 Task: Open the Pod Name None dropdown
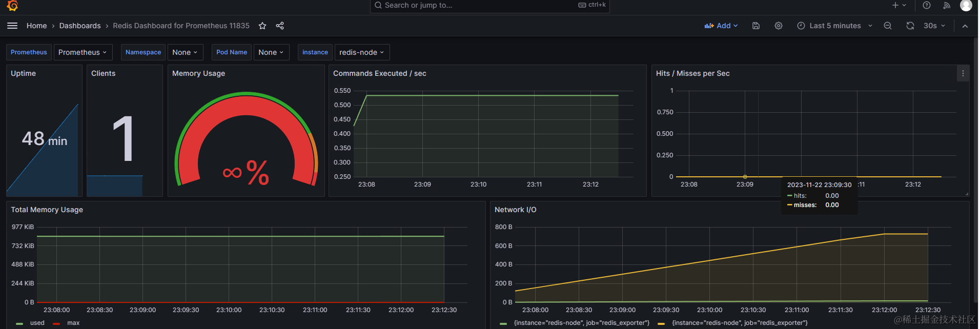tap(271, 52)
